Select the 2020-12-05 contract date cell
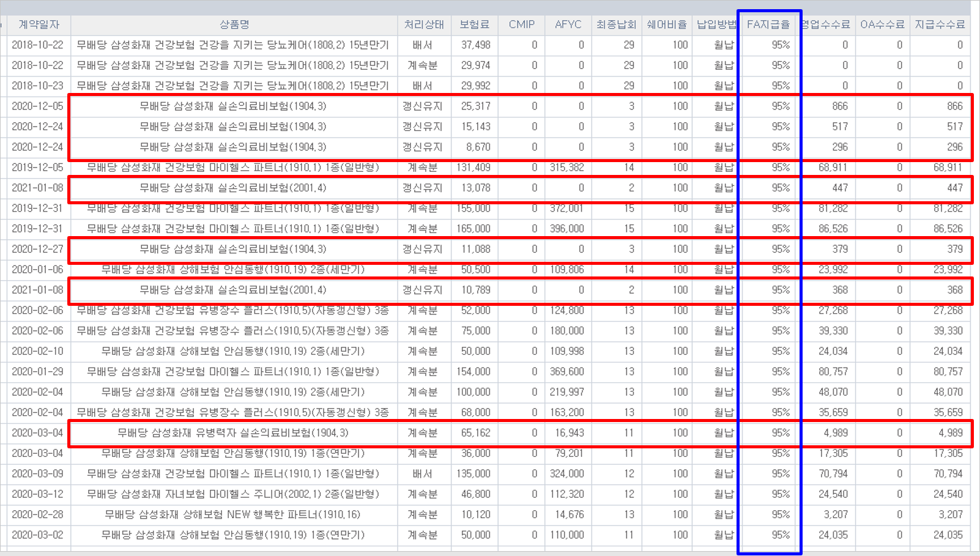This screenshot has width=980, height=556. 37,106
